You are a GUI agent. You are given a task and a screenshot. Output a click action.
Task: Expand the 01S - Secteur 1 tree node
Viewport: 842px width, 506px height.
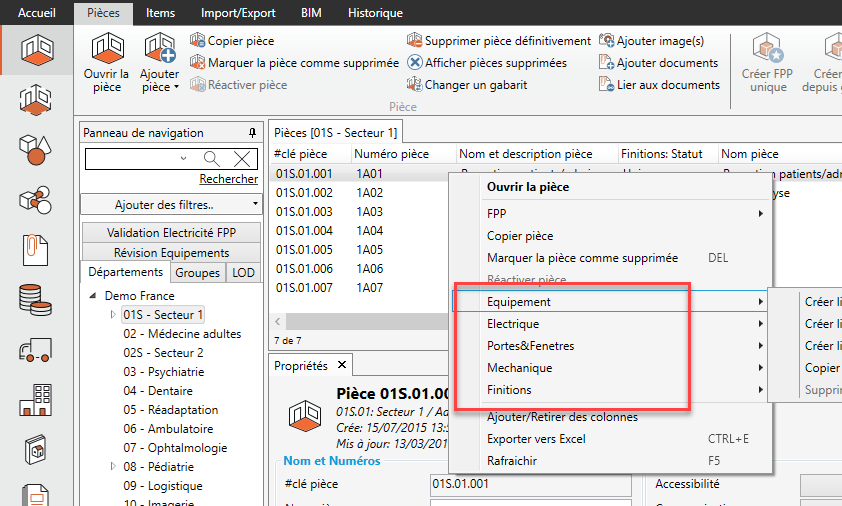point(113,315)
